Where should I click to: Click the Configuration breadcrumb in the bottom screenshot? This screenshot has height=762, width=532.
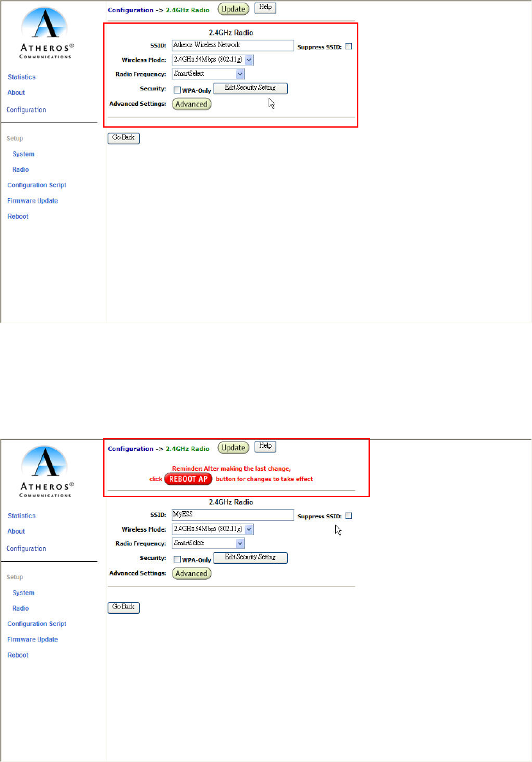click(131, 449)
